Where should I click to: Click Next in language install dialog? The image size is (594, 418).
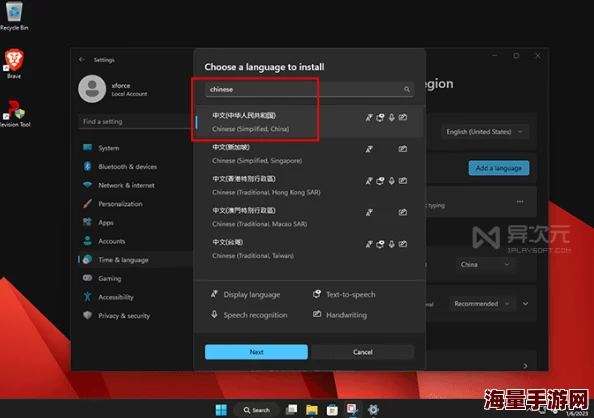point(256,352)
